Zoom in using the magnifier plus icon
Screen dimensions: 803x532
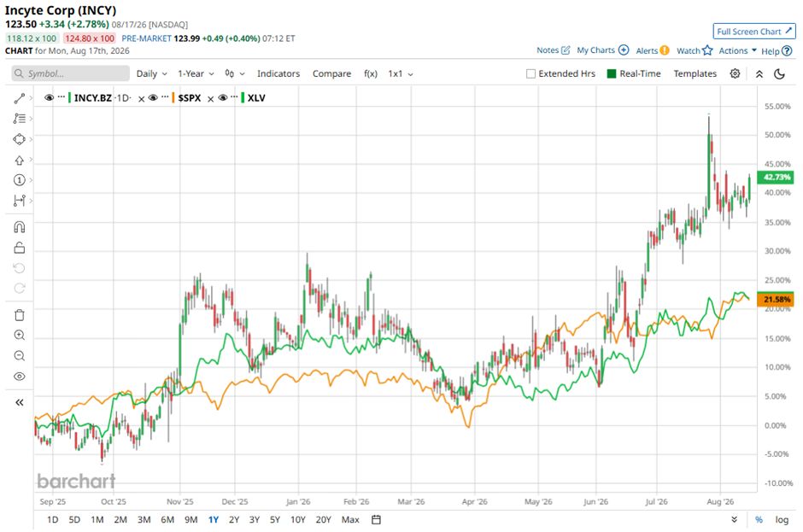click(x=20, y=336)
